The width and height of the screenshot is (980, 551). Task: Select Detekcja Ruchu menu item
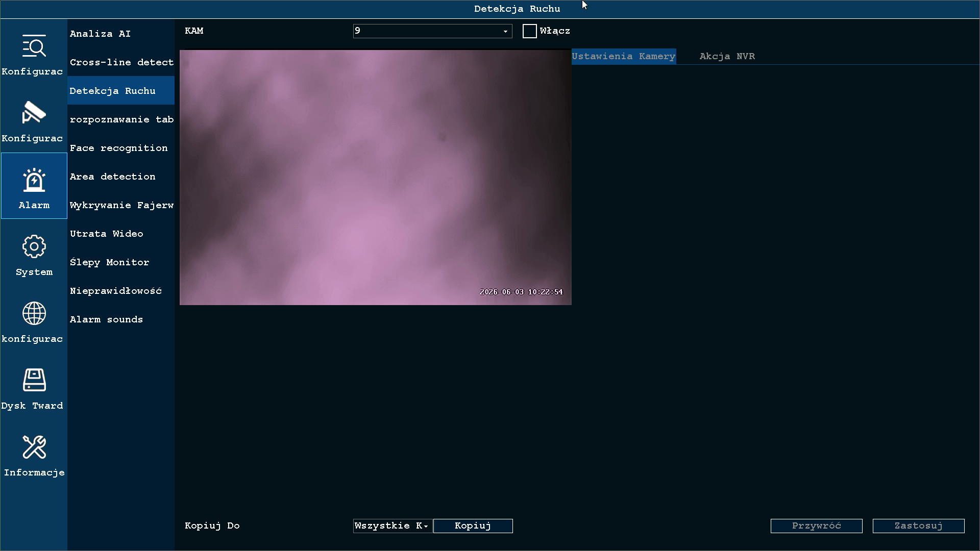click(x=121, y=91)
